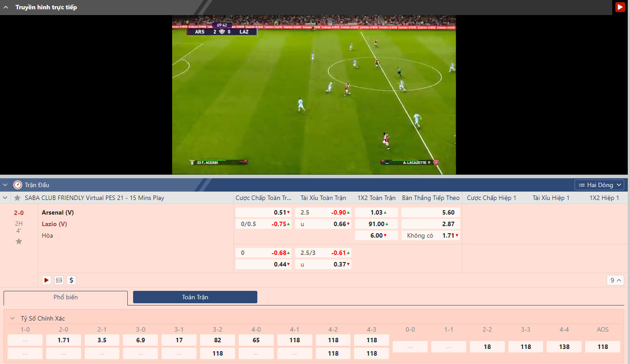Pick correct score 4-0 odds 65
Screen dimensions: 630x364
[x=256, y=340]
